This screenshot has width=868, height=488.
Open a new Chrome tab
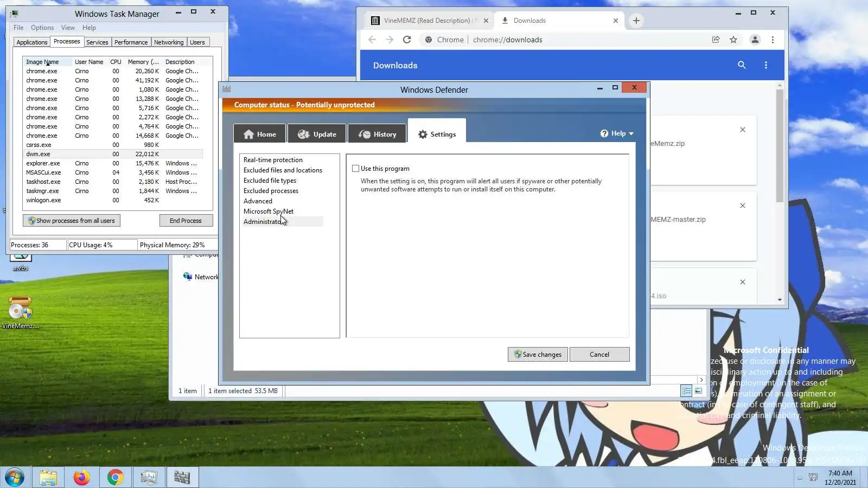click(636, 21)
